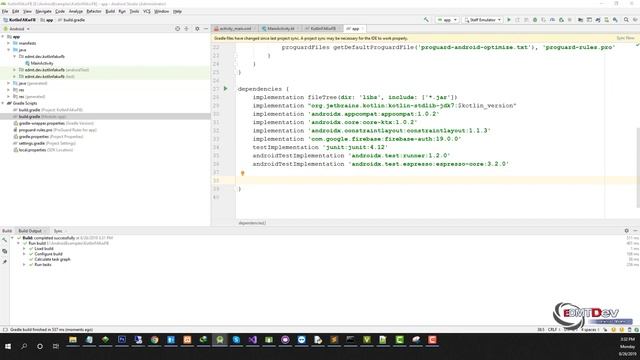Select settings.gradle in project tree
This screenshot has height=360, width=640.
(44, 143)
